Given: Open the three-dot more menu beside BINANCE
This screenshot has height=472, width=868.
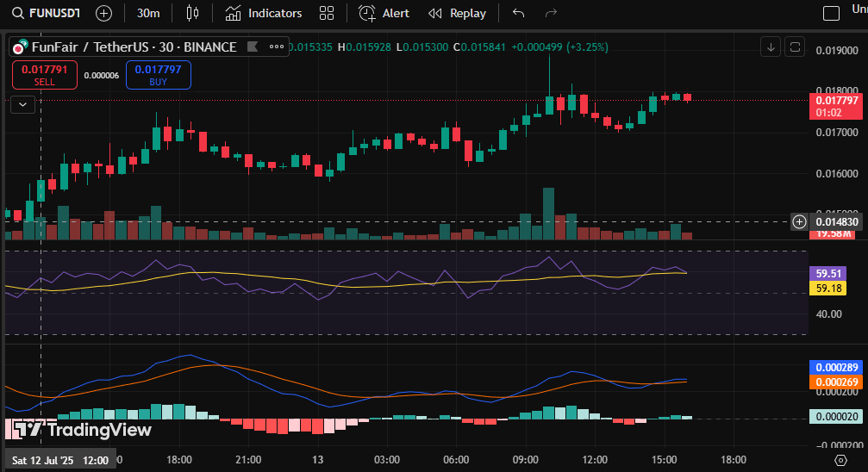Looking at the screenshot, I should 276,47.
